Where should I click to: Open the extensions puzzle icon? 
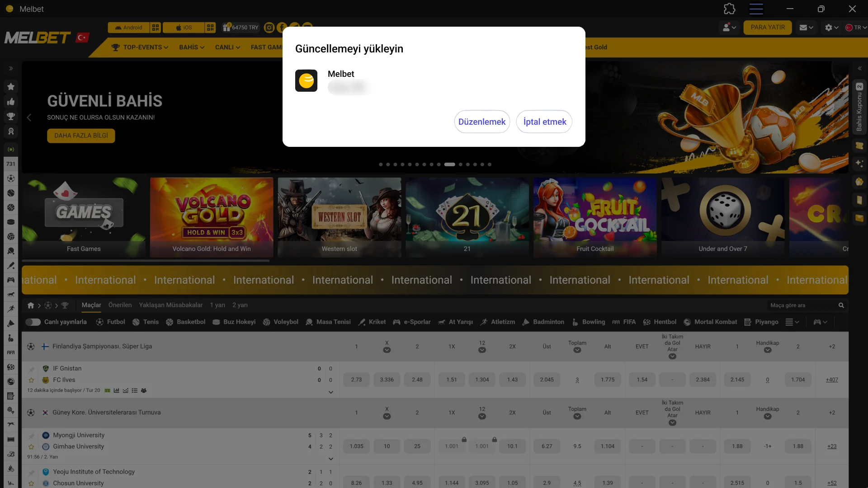[729, 9]
